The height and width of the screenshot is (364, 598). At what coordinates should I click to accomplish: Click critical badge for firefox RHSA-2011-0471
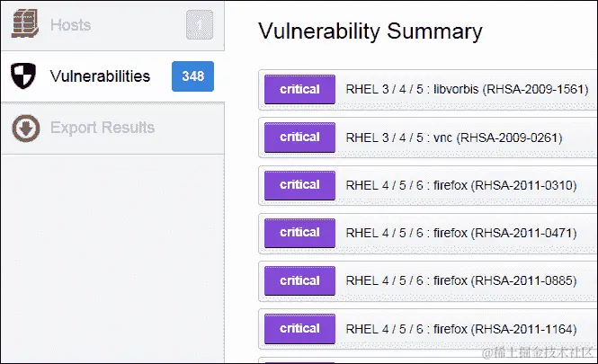tap(299, 233)
